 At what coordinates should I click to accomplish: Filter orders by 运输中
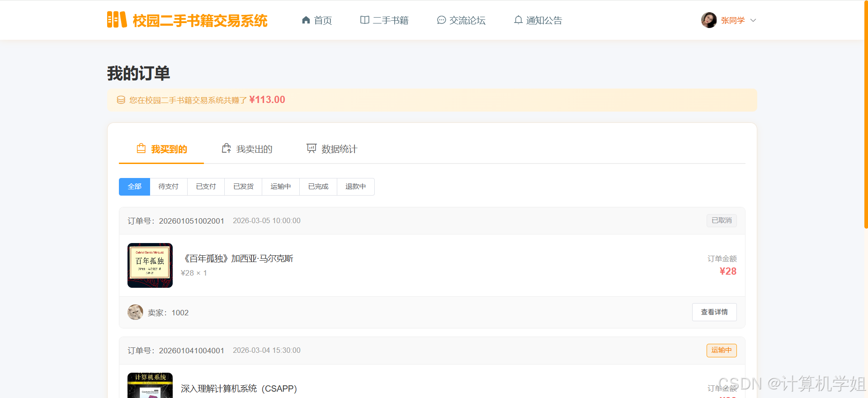pos(281,187)
